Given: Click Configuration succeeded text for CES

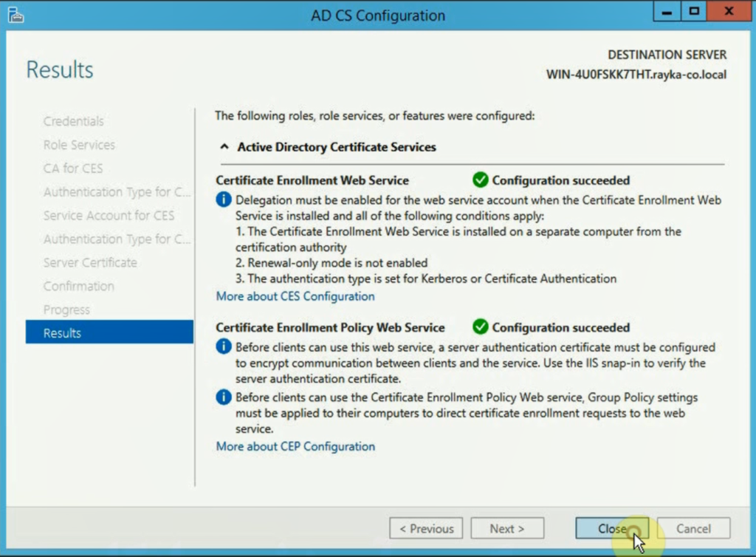Looking at the screenshot, I should click(561, 180).
